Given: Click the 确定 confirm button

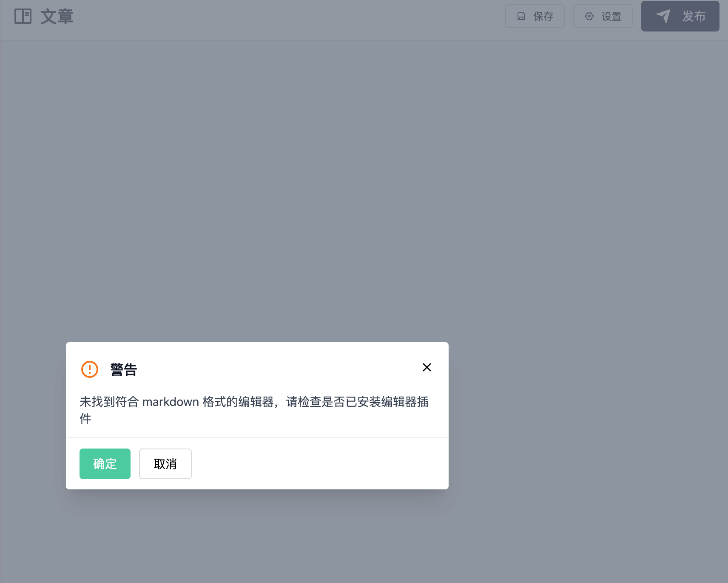Looking at the screenshot, I should [105, 463].
